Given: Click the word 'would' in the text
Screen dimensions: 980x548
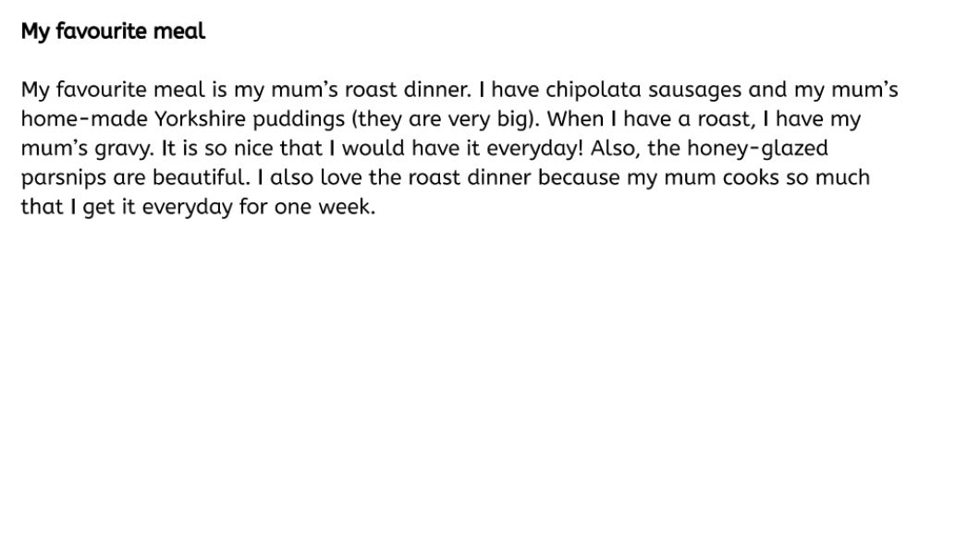Looking at the screenshot, I should click(x=374, y=148).
